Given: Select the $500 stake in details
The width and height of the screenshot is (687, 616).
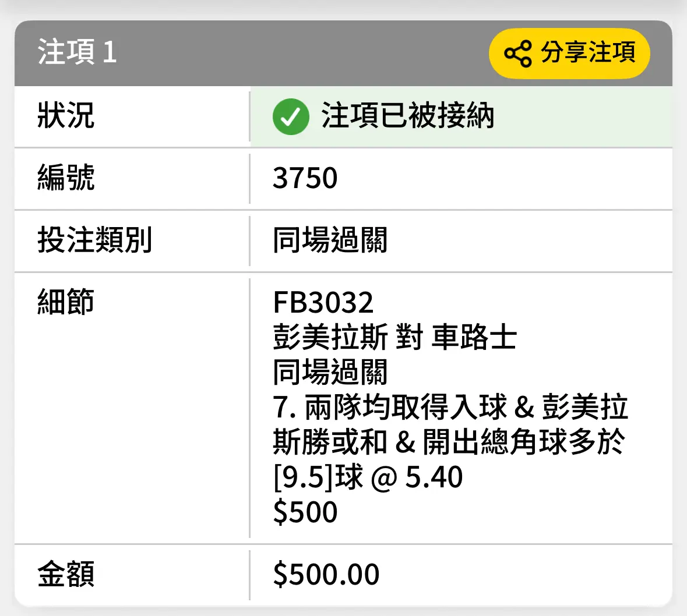Looking at the screenshot, I should pos(305,512).
